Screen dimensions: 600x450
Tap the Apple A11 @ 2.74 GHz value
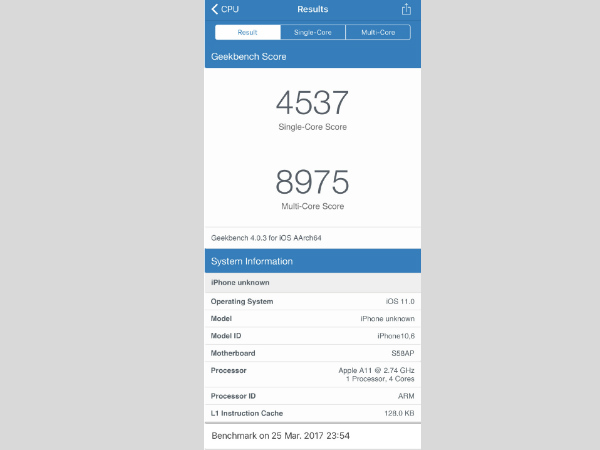point(376,370)
